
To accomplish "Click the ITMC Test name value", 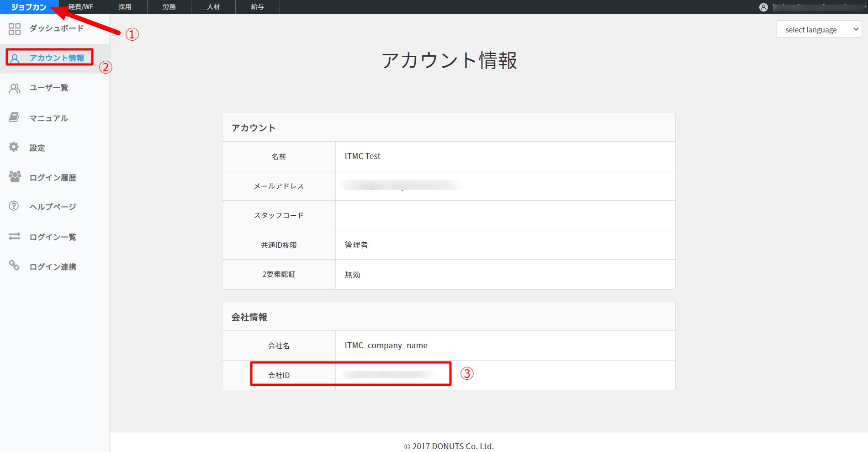I will (363, 156).
